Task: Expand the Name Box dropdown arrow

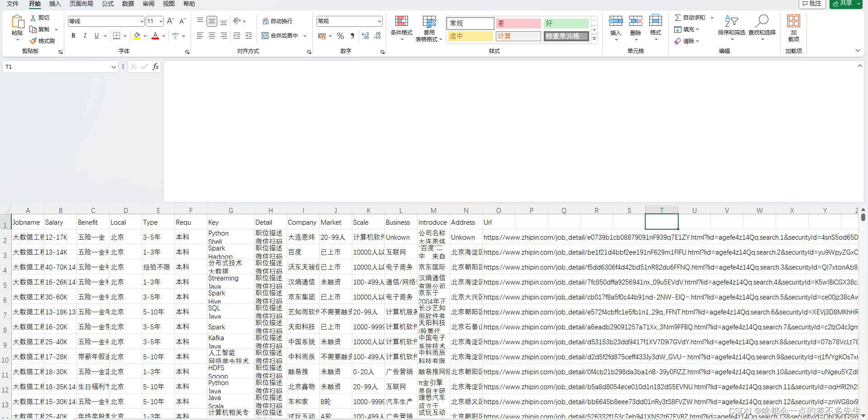Action: coord(114,67)
